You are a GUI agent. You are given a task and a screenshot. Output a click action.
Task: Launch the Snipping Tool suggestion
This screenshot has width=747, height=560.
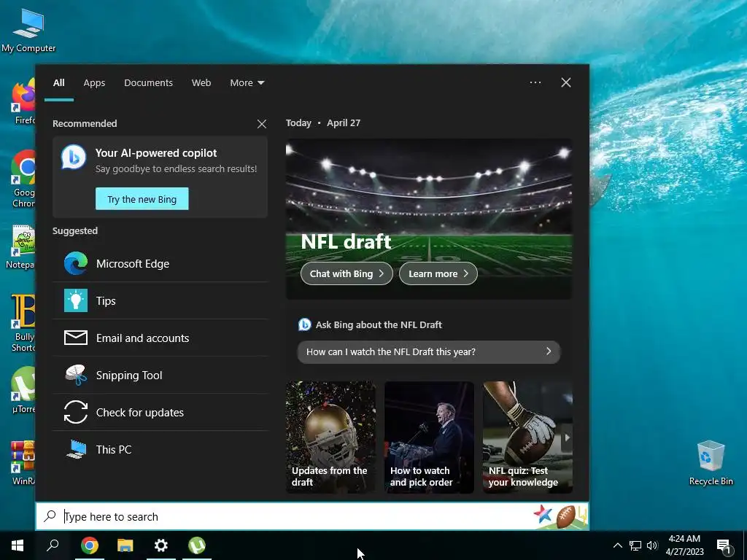point(160,375)
